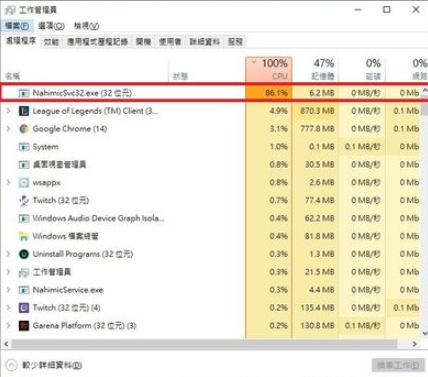Image resolution: width=428 pixels, height=377 pixels.
Task: Click the 135.4 MB memory value
Action: 317,308
